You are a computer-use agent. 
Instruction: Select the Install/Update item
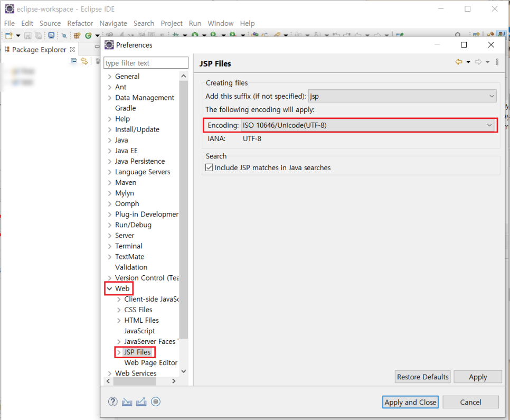tap(137, 129)
